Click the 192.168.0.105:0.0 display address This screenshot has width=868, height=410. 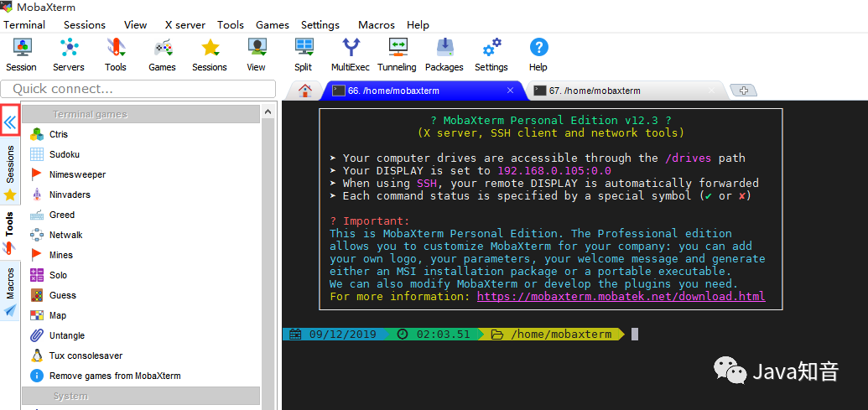point(554,171)
